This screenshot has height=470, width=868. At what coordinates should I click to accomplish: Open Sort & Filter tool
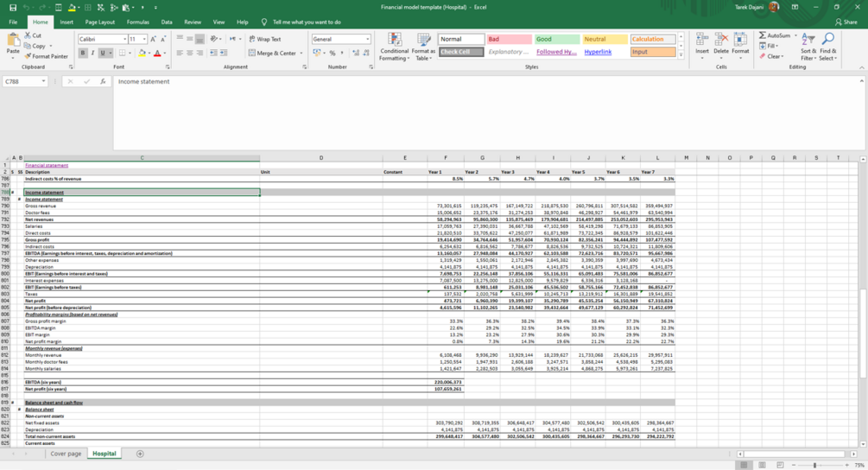808,47
